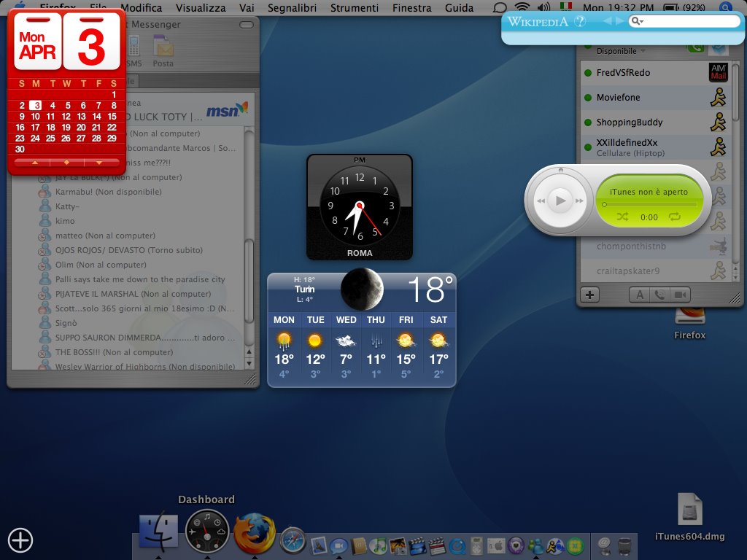Click the AIM Mail icon beside FredVSfRedo
Viewport: 747px width, 560px height.
pos(718,72)
